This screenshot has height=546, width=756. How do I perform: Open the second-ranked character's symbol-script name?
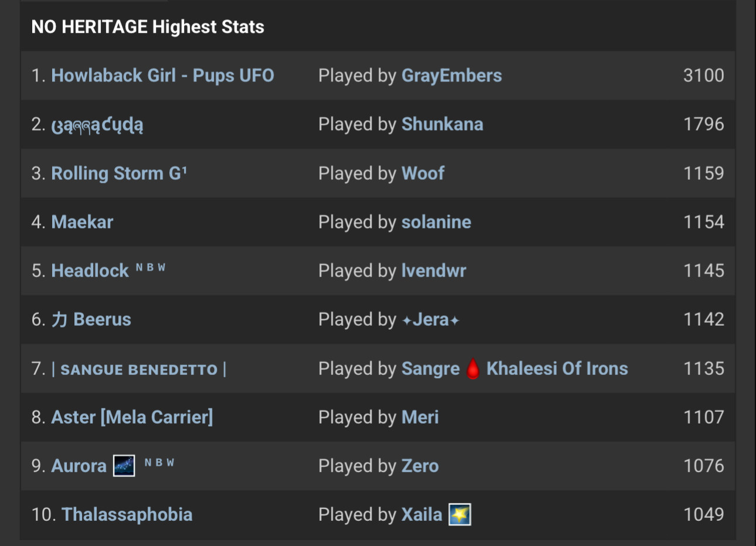[97, 125]
